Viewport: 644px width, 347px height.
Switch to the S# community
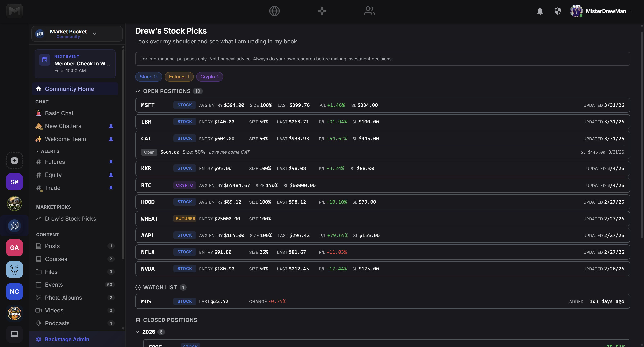tap(14, 182)
